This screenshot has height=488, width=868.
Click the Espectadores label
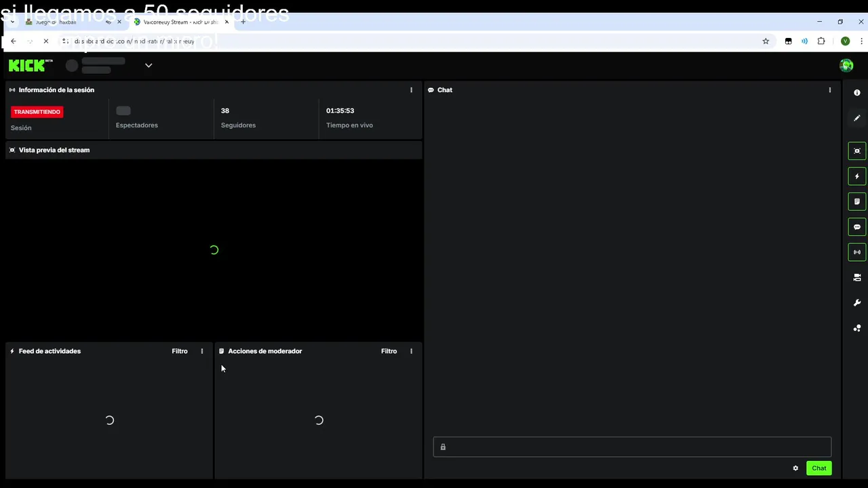coord(137,125)
